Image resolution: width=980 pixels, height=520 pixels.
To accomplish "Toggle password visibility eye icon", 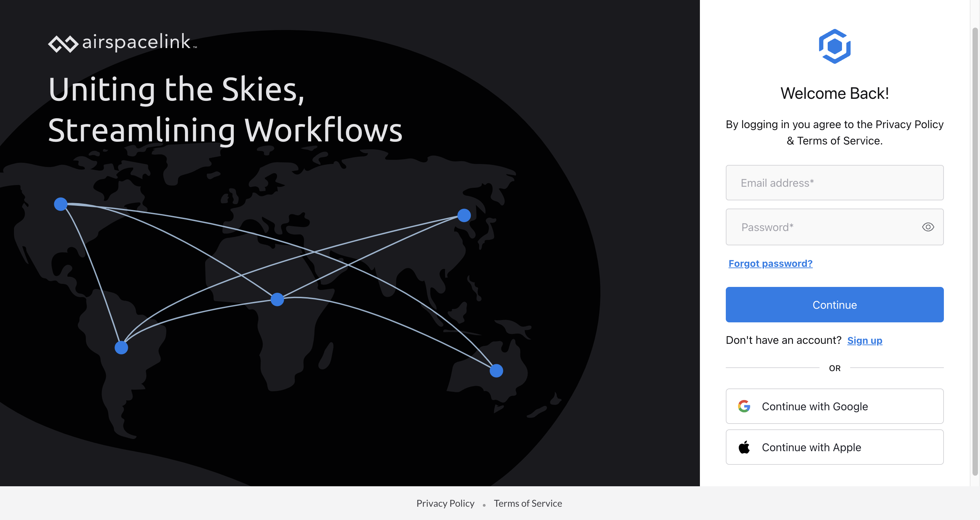I will click(928, 227).
